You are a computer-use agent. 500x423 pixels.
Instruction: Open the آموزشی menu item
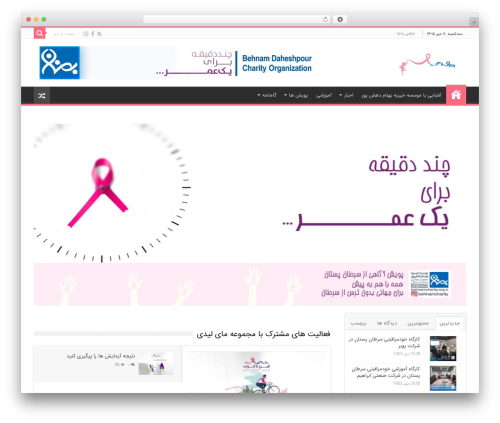324,95
